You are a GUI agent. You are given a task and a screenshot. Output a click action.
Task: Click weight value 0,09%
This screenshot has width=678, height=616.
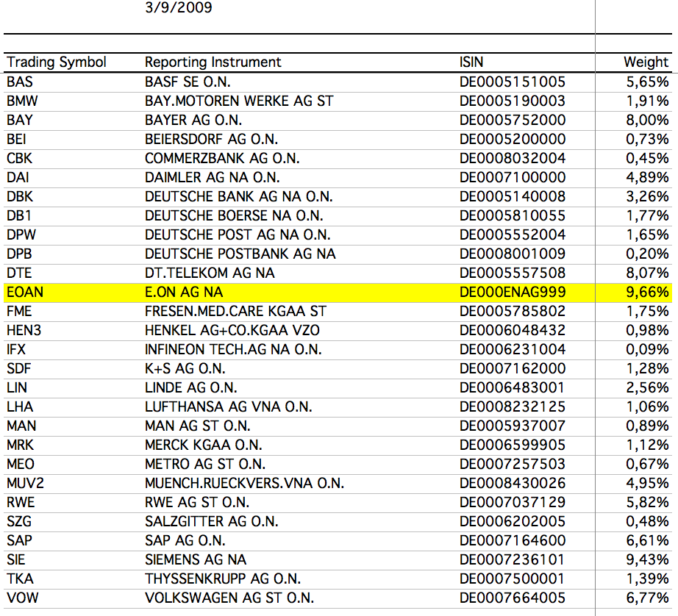647,349
